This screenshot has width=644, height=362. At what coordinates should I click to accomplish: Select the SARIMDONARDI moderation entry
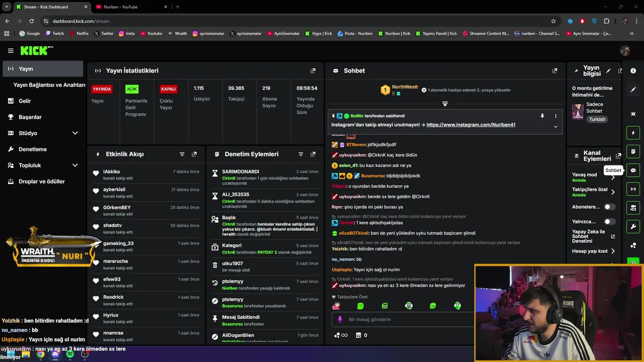(265, 178)
